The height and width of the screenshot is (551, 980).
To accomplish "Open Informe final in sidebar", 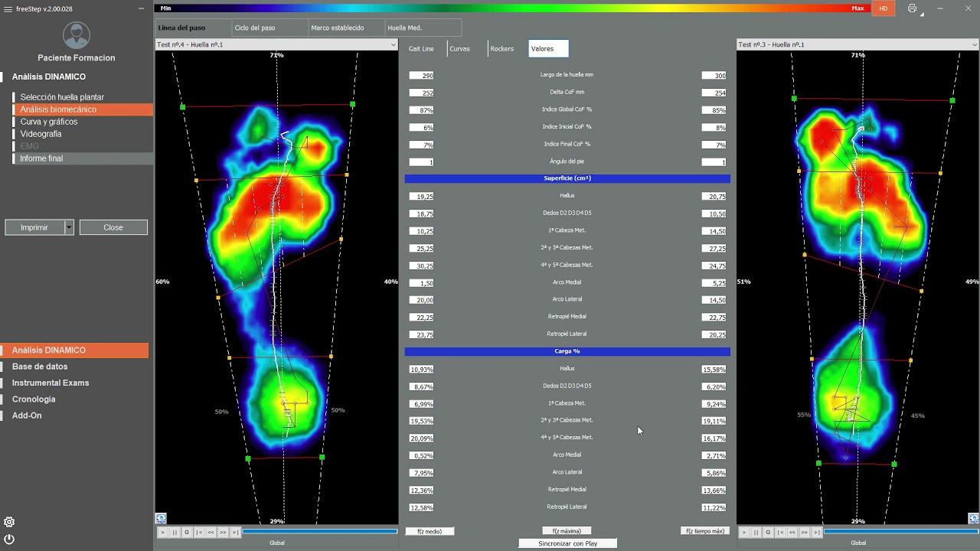I will tap(82, 158).
